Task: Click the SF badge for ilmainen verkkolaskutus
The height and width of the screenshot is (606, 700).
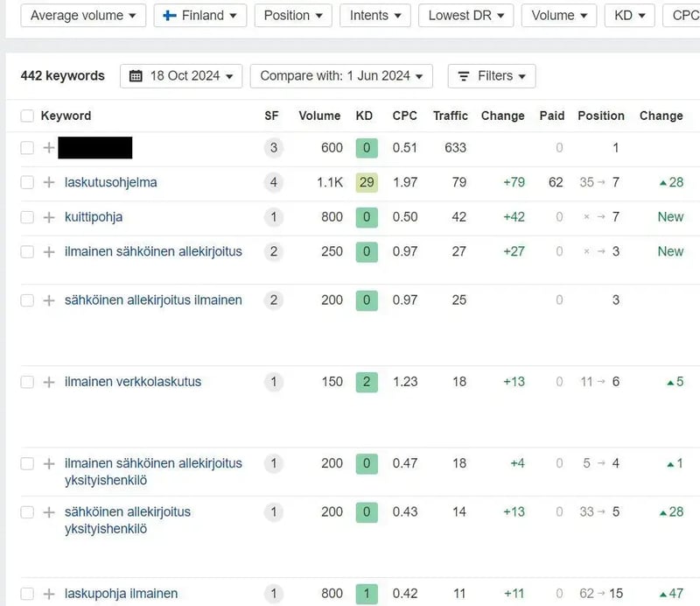Action: point(274,382)
